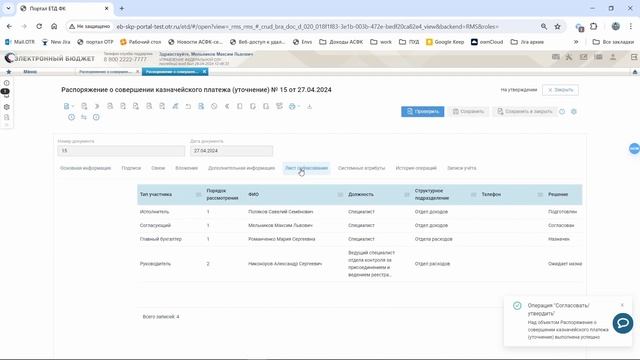Switch to the Системные атрибуты tab
The width and height of the screenshot is (640, 360).
[361, 168]
